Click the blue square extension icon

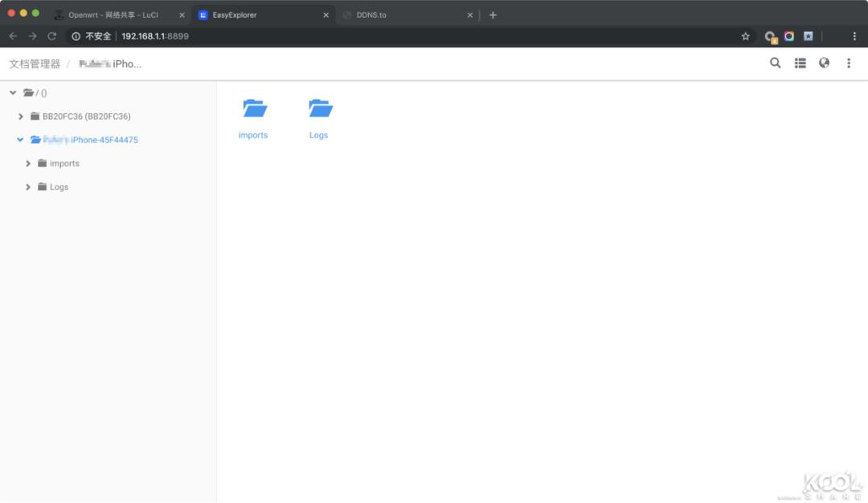(x=809, y=36)
